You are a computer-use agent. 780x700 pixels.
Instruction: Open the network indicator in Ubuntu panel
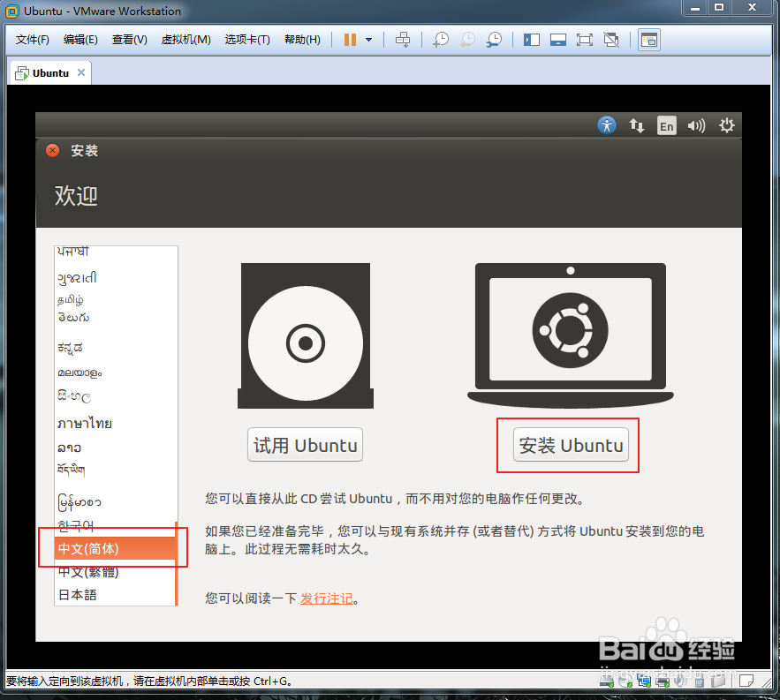[637, 125]
